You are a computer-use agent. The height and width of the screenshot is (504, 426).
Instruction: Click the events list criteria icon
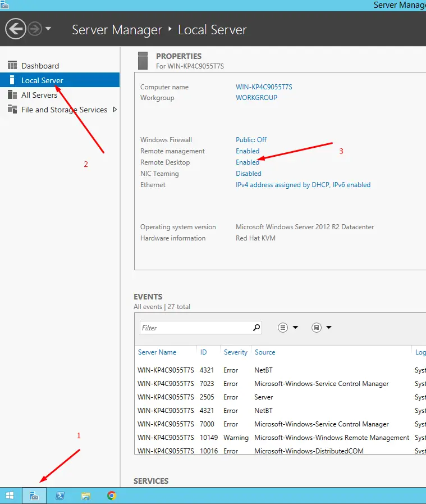click(283, 328)
